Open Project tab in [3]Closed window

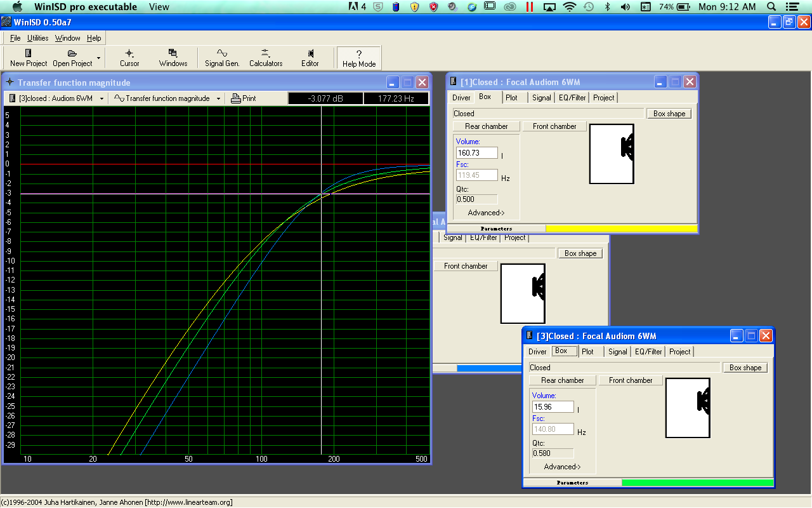tap(679, 352)
